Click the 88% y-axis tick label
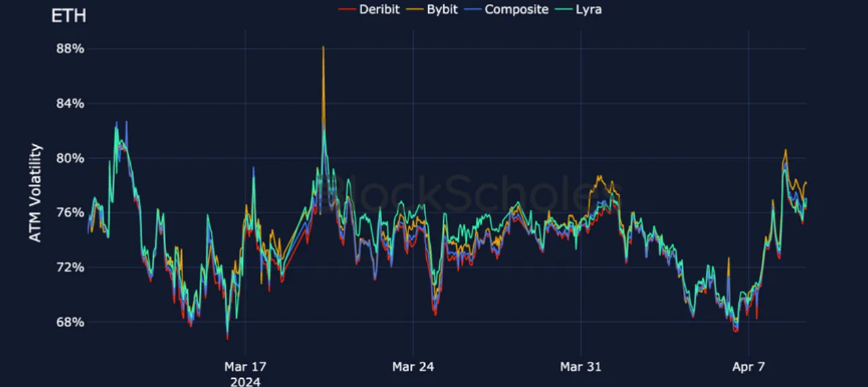Viewport: 868px width, 387px height. pyautogui.click(x=70, y=49)
